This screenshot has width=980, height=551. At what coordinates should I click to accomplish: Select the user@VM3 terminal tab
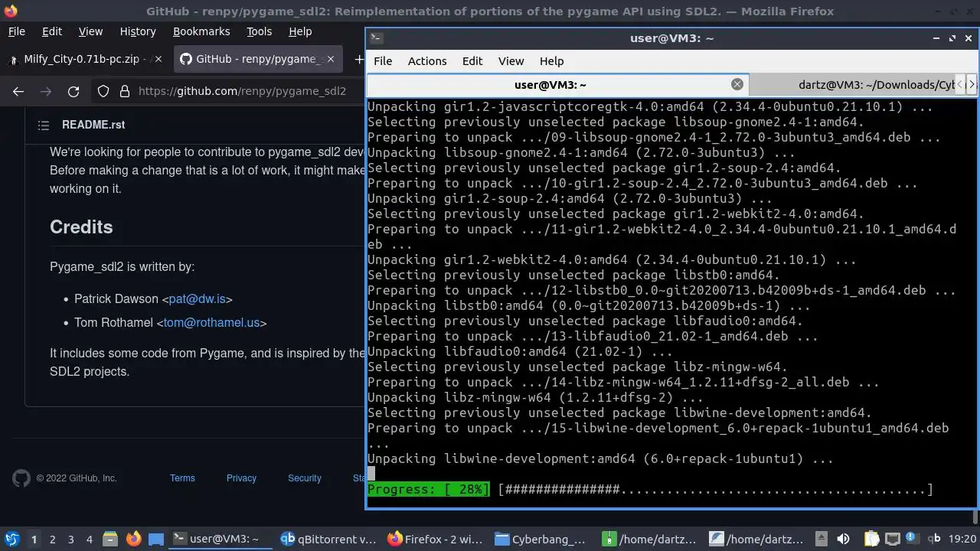pyautogui.click(x=557, y=85)
